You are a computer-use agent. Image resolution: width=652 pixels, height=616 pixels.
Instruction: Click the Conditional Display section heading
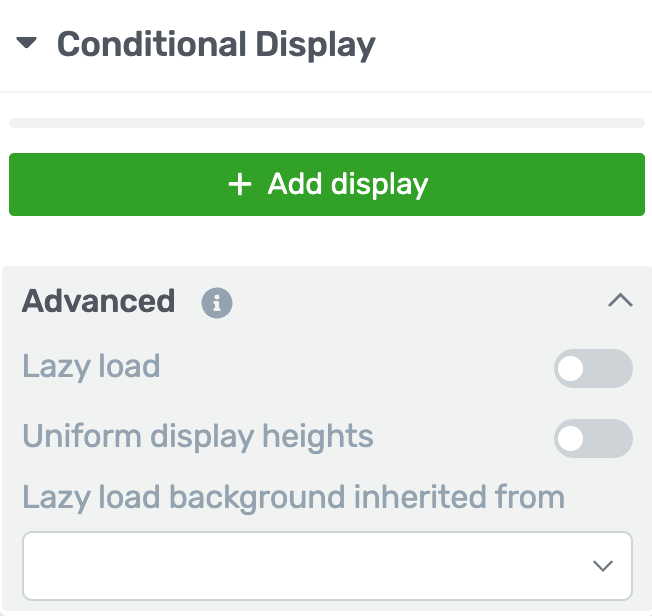coord(216,45)
